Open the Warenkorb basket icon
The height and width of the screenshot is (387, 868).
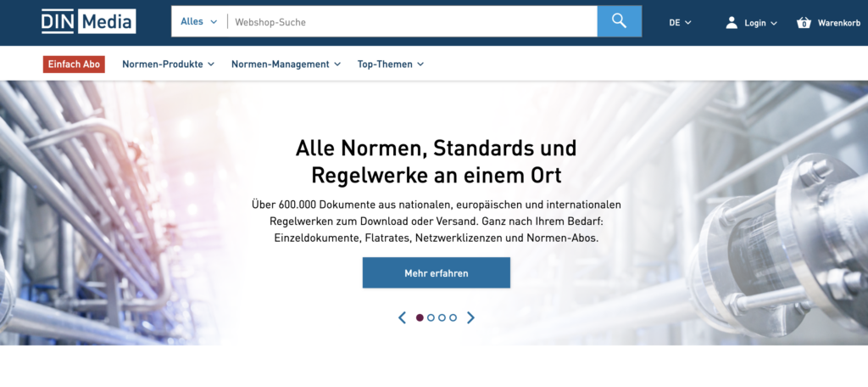804,23
